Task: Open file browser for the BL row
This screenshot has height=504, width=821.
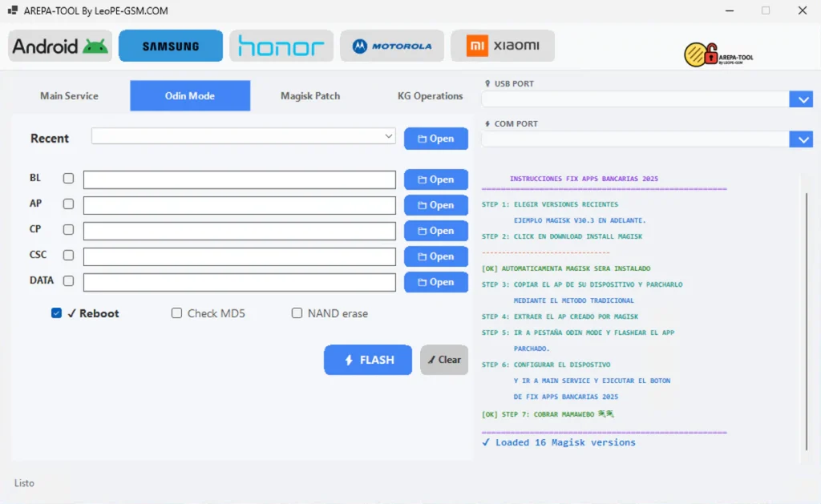Action: (435, 179)
